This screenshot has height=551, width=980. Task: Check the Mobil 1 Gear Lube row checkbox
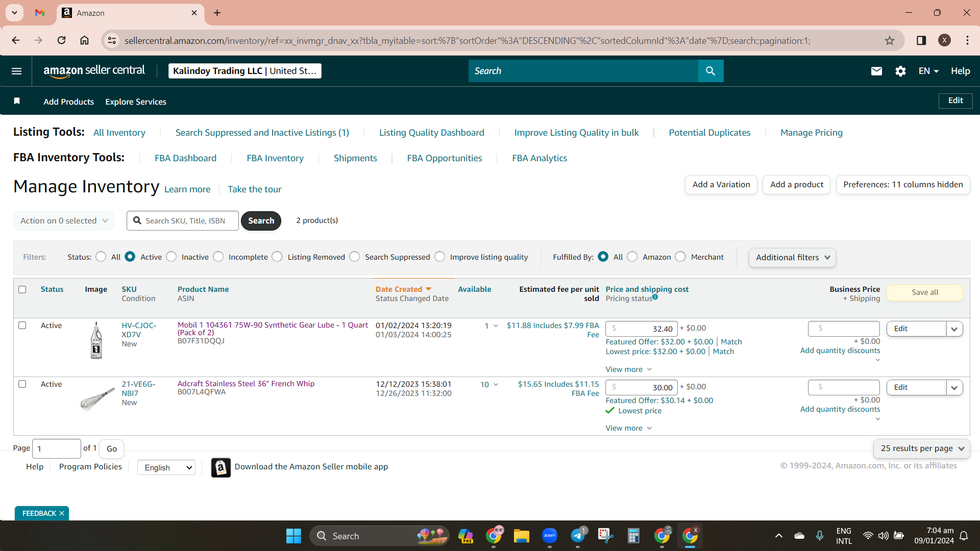pyautogui.click(x=22, y=325)
